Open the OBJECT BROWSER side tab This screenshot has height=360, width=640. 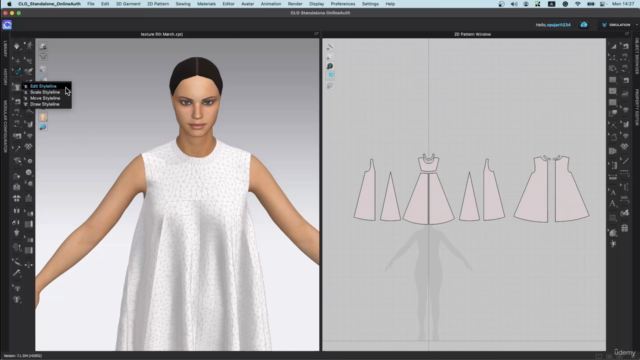click(636, 56)
